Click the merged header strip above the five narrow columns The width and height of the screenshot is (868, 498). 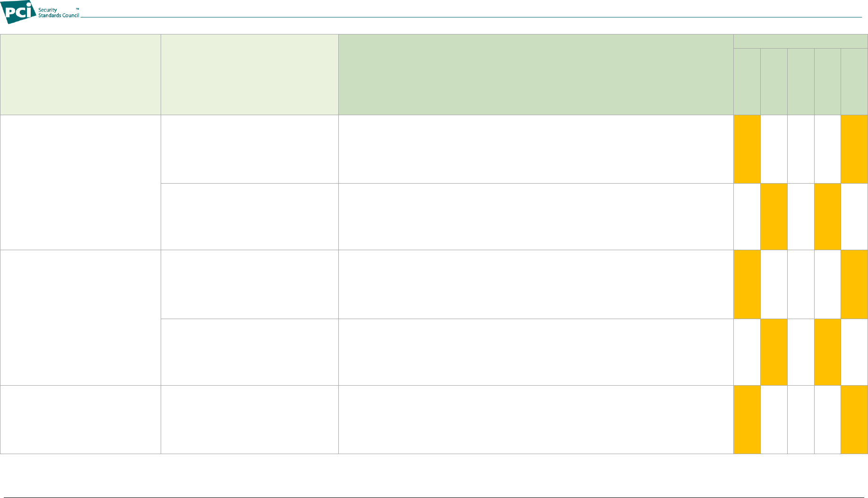(x=800, y=42)
